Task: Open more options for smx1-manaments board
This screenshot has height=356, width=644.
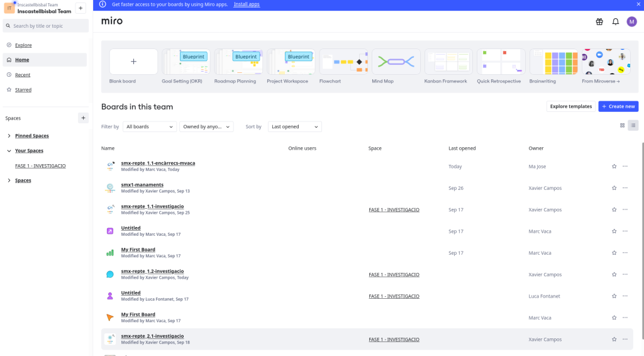Action: [625, 188]
